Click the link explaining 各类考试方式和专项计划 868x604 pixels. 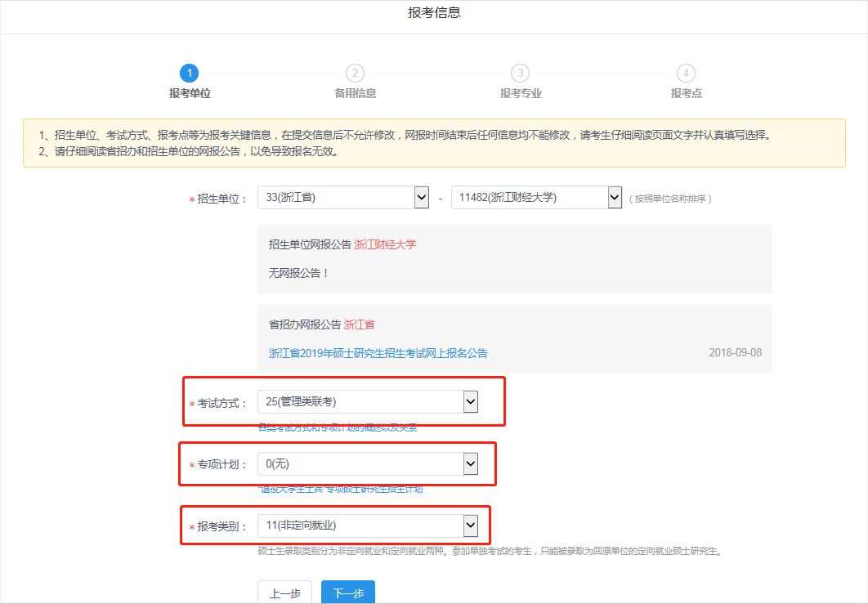pyautogui.click(x=338, y=427)
